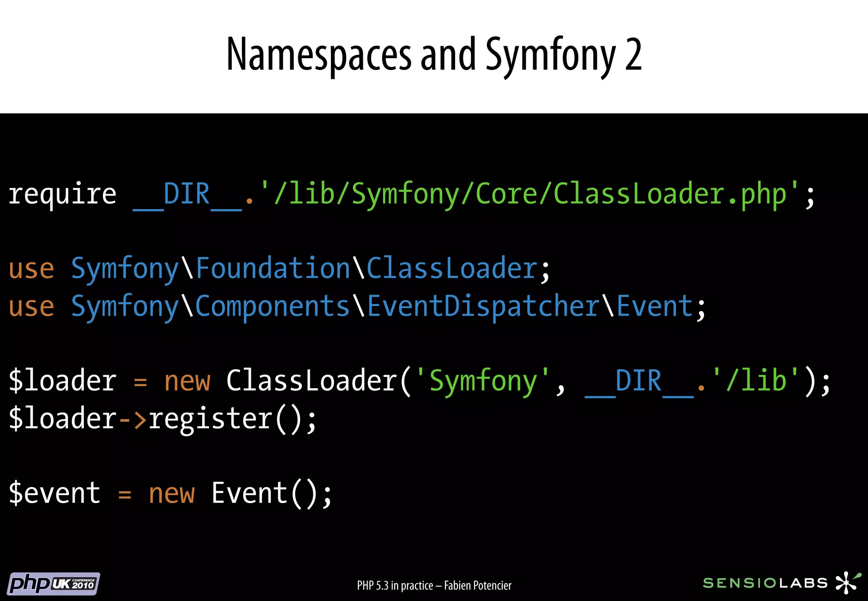Click the PHP UK Conference 2010 logo
868x601 pixels.
[x=54, y=584]
